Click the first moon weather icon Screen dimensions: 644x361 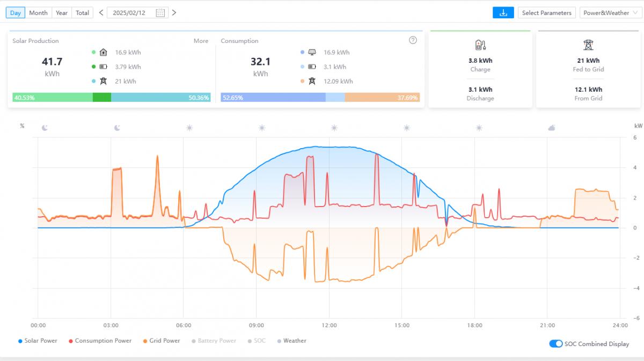point(45,128)
